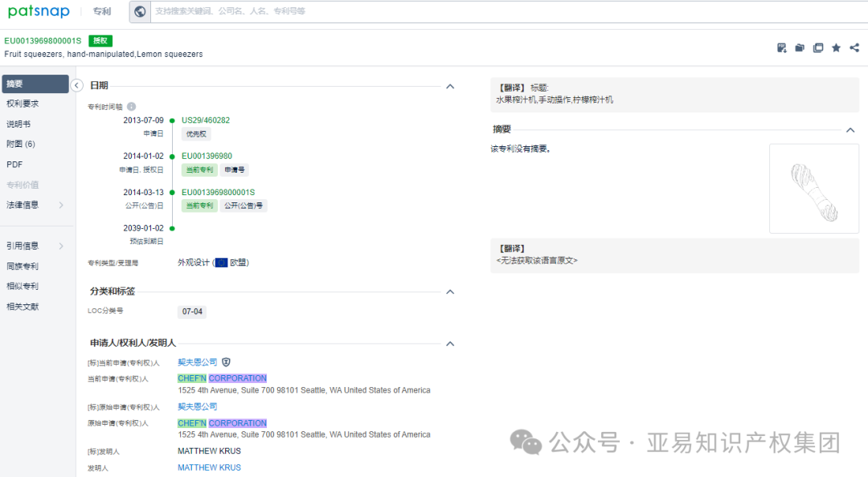Click the 契夫恩公司 applicant link
Image resolution: width=868 pixels, height=477 pixels.
[197, 362]
